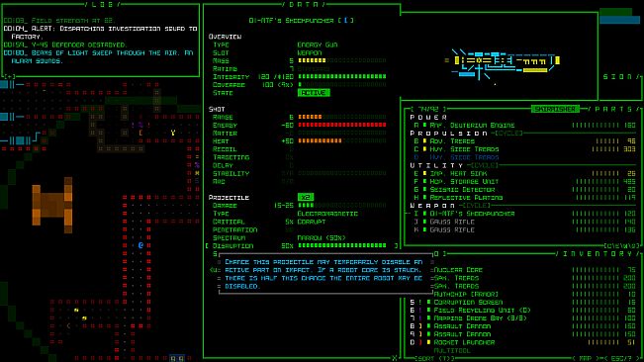Select Nuclear Core in the inventory
The image size is (644, 362).
458,270
